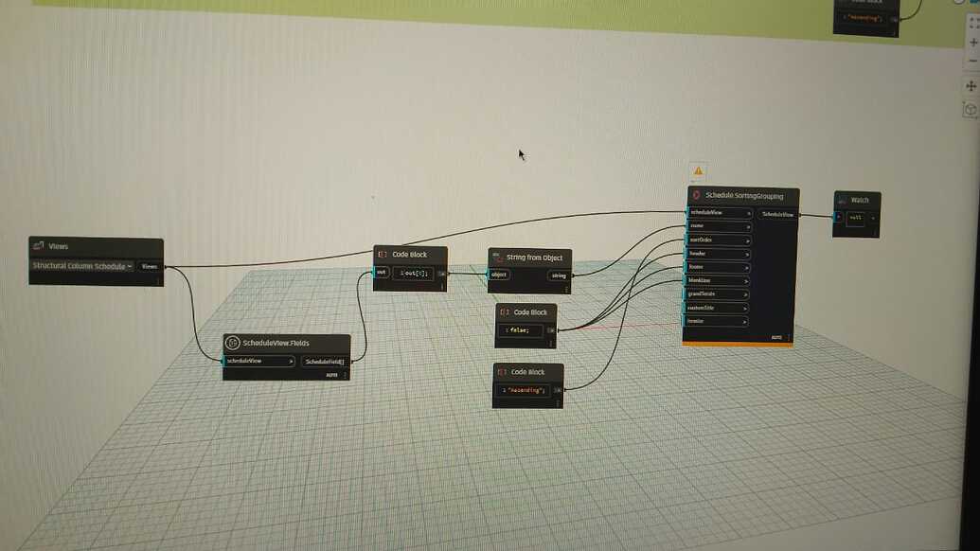Viewport: 980px width, 551px height.
Task: Expand the sortOrder input chevron
Action: tap(748, 239)
